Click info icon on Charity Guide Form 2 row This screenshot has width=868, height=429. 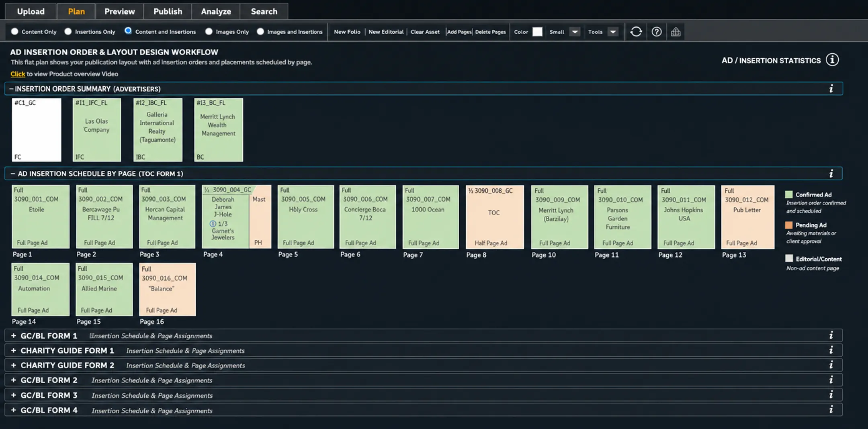click(x=831, y=365)
